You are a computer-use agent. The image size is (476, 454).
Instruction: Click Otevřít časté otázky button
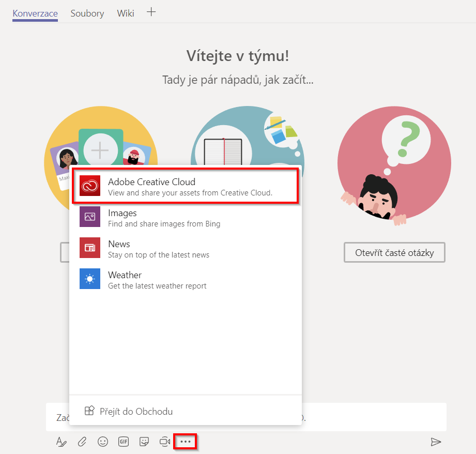[394, 252]
